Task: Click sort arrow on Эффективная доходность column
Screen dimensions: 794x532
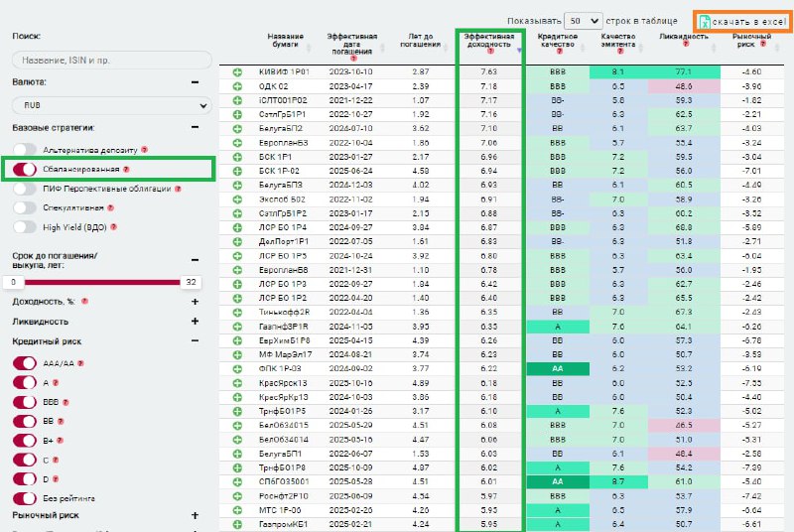Action: click(519, 50)
